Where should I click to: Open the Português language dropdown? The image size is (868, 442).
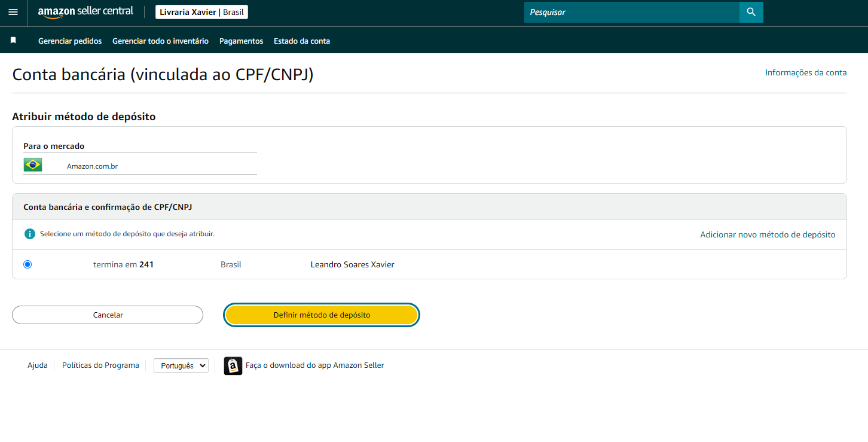tap(181, 365)
